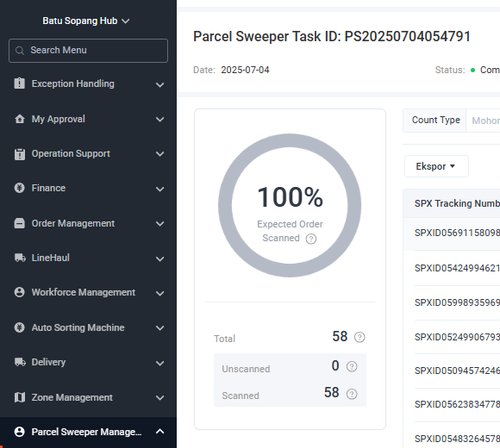Viewport: 500px width, 448px height.
Task: Click inside the Search Menu field
Action: point(88,51)
